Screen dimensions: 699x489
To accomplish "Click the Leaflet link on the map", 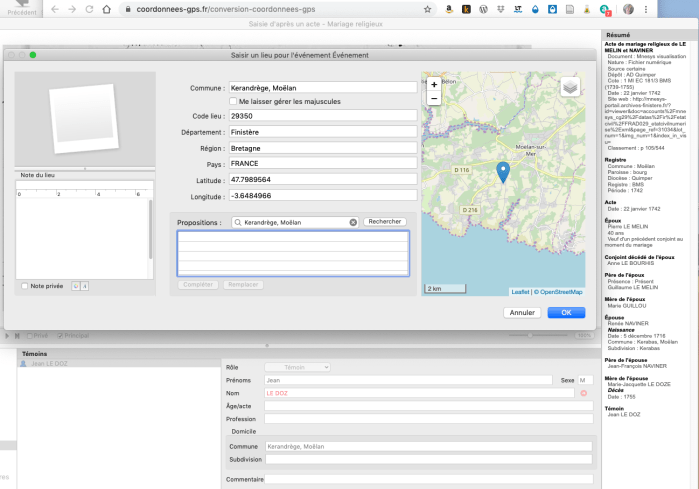I will click(520, 292).
